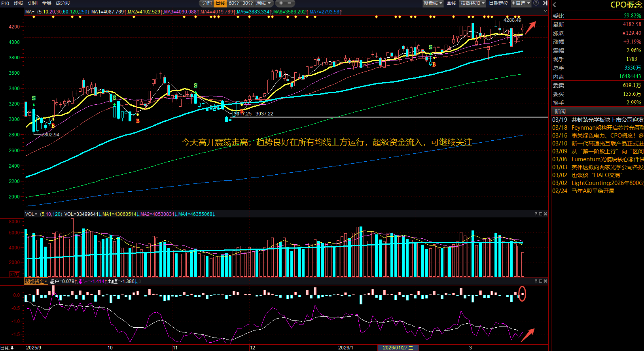
Task: Open news item 也谈谈 "HALO交易"
Action: click(x=597, y=175)
